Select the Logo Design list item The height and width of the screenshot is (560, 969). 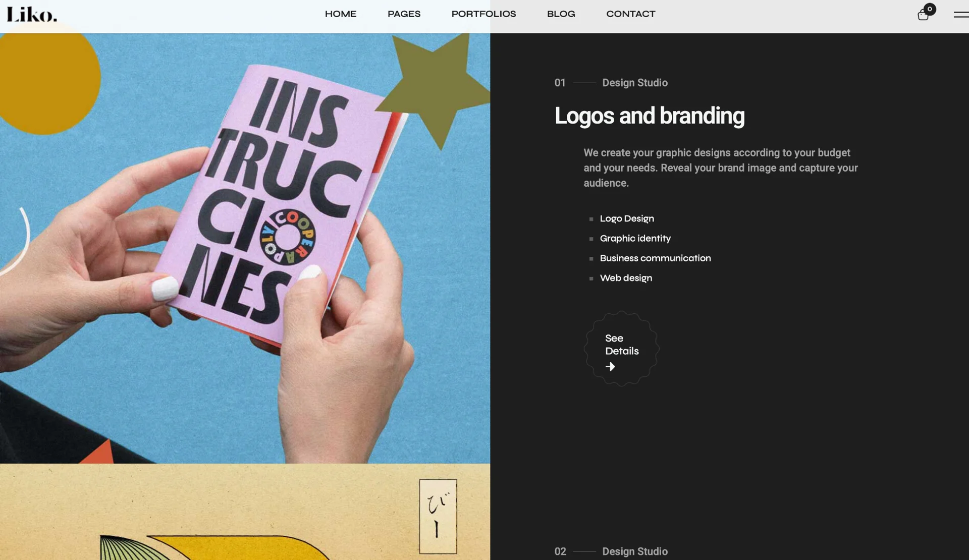tap(626, 218)
